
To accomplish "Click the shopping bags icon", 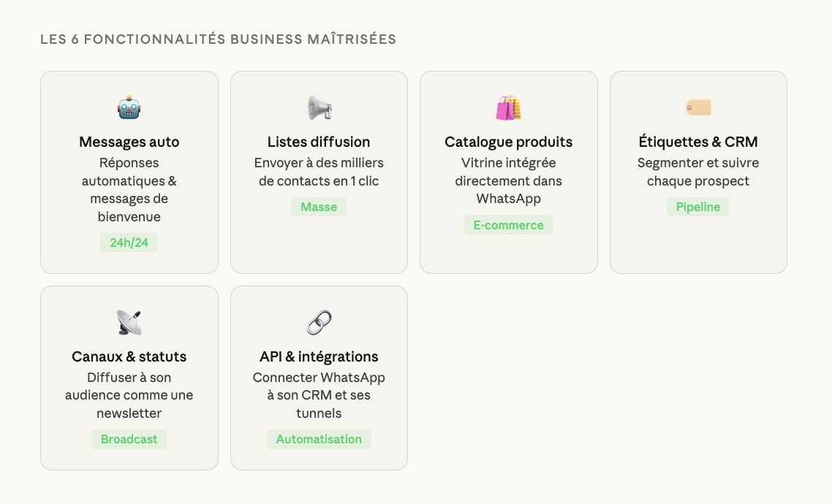I will click(508, 108).
